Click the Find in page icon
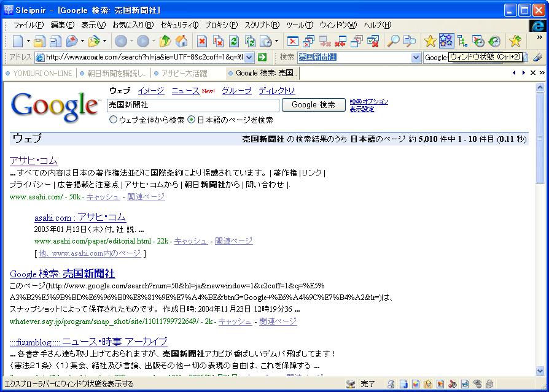This screenshot has height=392, width=549. pyautogui.click(x=410, y=41)
